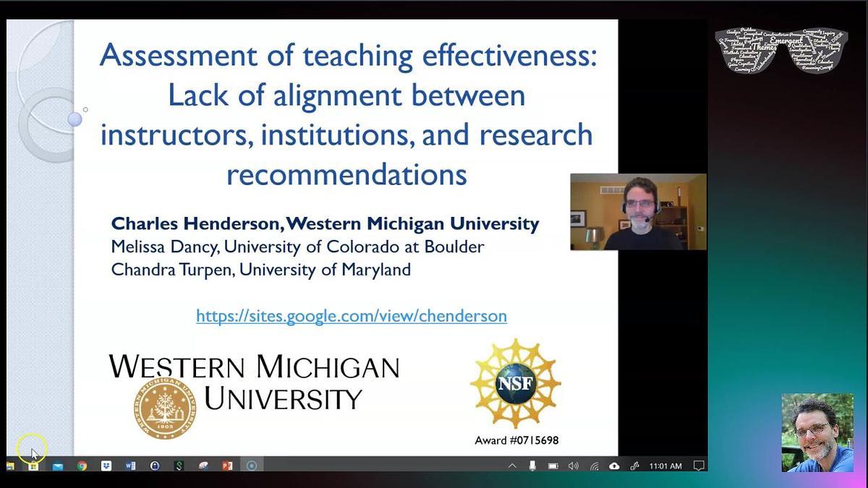Open the green S app in taskbar
The width and height of the screenshot is (868, 488).
pyautogui.click(x=178, y=466)
